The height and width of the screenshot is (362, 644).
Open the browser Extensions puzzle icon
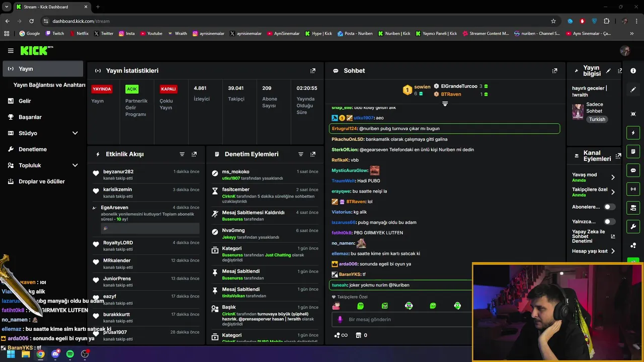(606, 21)
